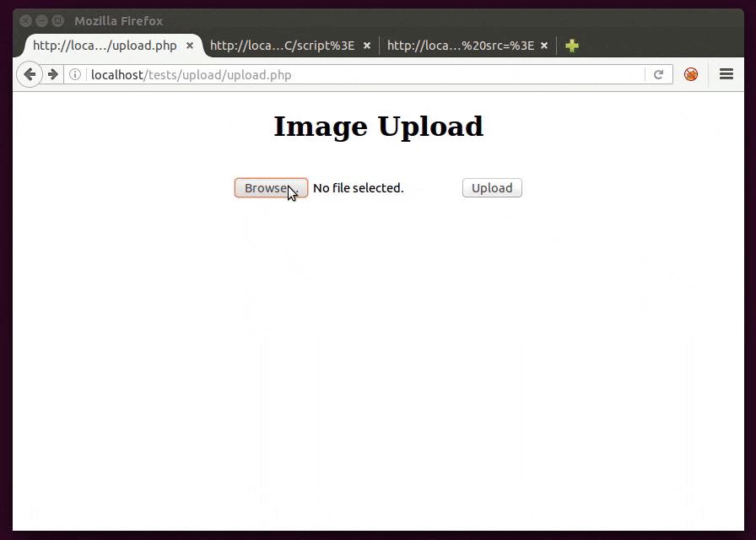Close the %20src=%3E tab

click(x=544, y=46)
